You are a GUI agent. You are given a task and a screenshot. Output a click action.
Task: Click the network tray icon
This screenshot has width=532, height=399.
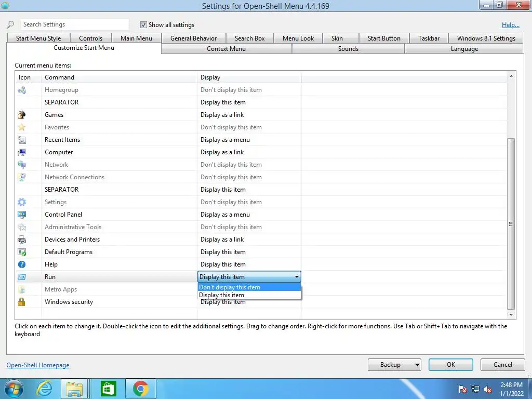(475, 389)
